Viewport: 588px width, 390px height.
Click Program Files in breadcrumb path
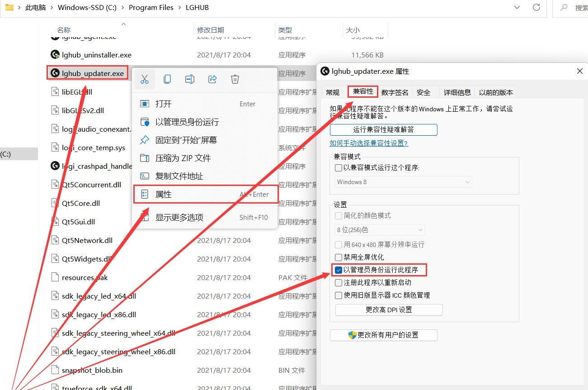(x=151, y=8)
